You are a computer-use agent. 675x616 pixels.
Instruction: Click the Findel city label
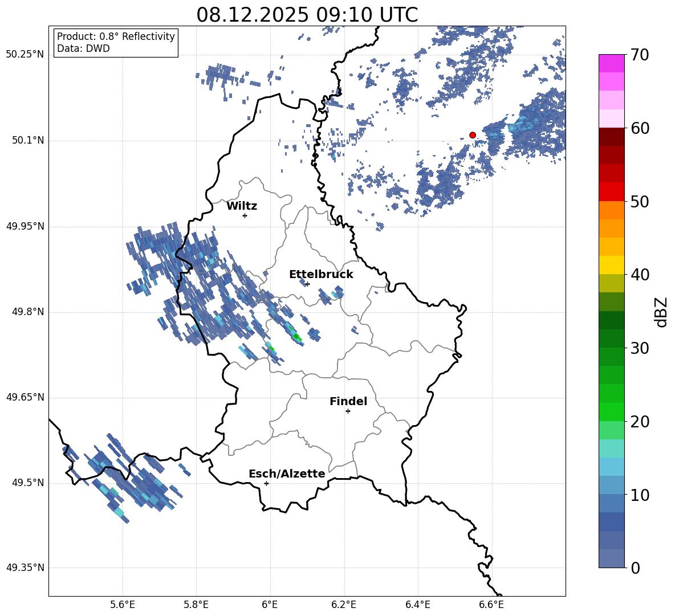[348, 401]
